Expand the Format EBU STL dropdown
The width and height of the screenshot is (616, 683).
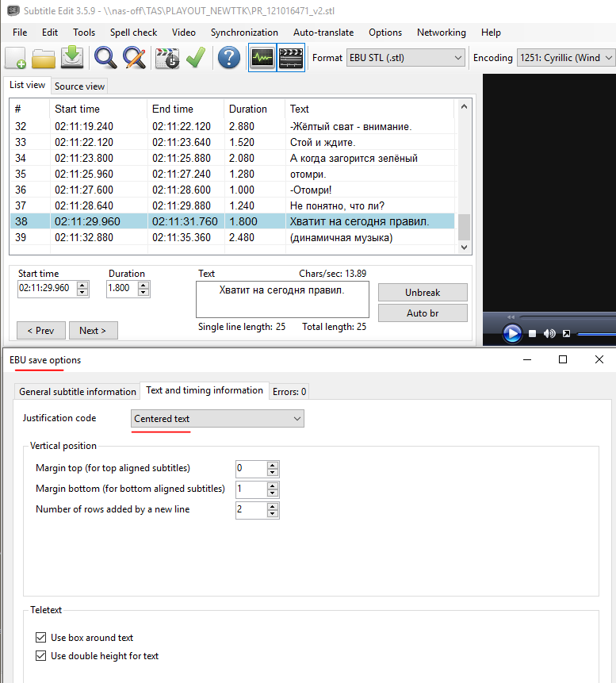(x=405, y=58)
